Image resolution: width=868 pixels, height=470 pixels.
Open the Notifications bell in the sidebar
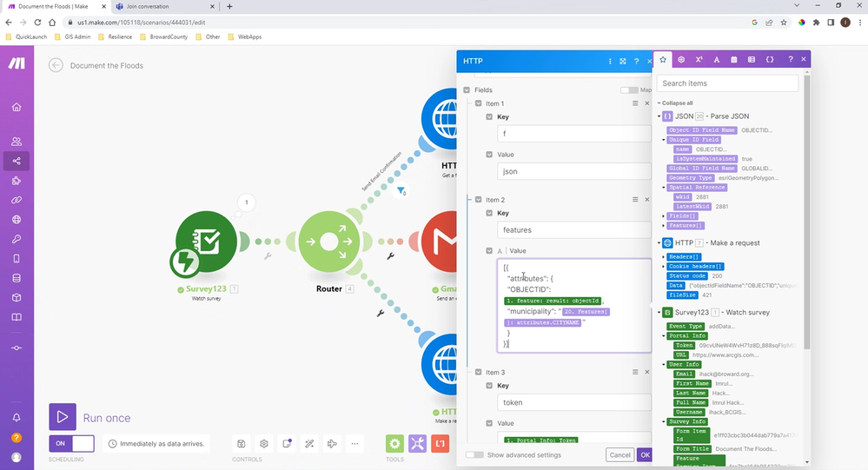click(x=17, y=417)
